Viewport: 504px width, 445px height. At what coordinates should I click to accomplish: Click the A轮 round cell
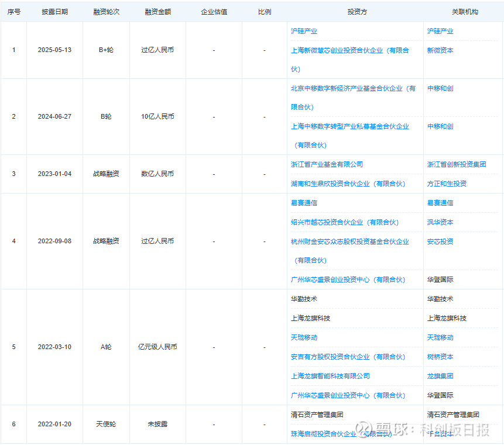[x=106, y=347]
